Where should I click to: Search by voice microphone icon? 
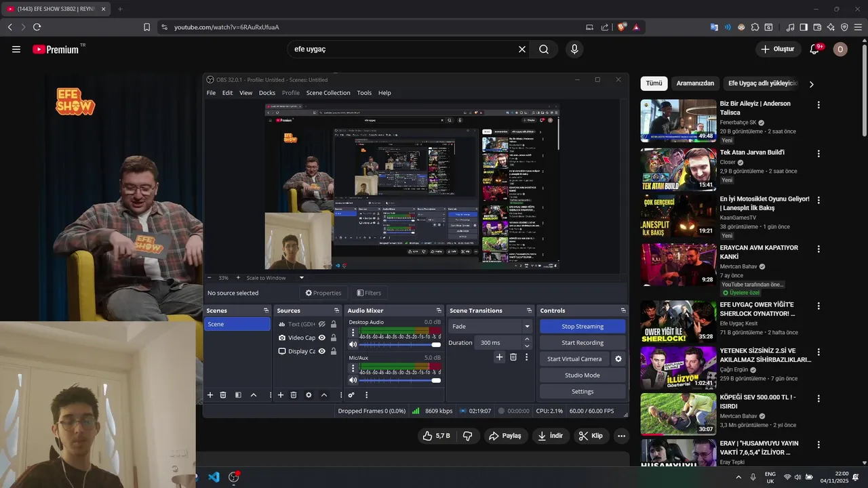[574, 49]
